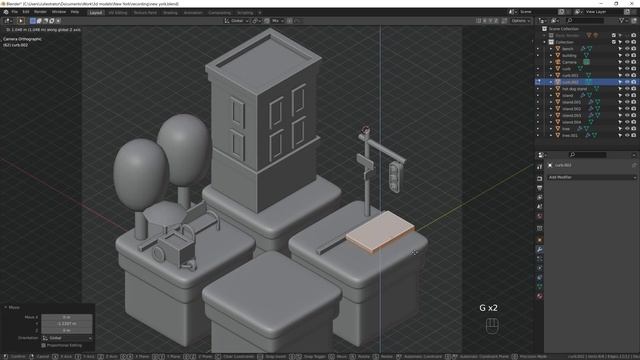This screenshot has height=360, width=640.
Task: Toggle pin icon beside curb.002 in properties
Action: (634, 165)
